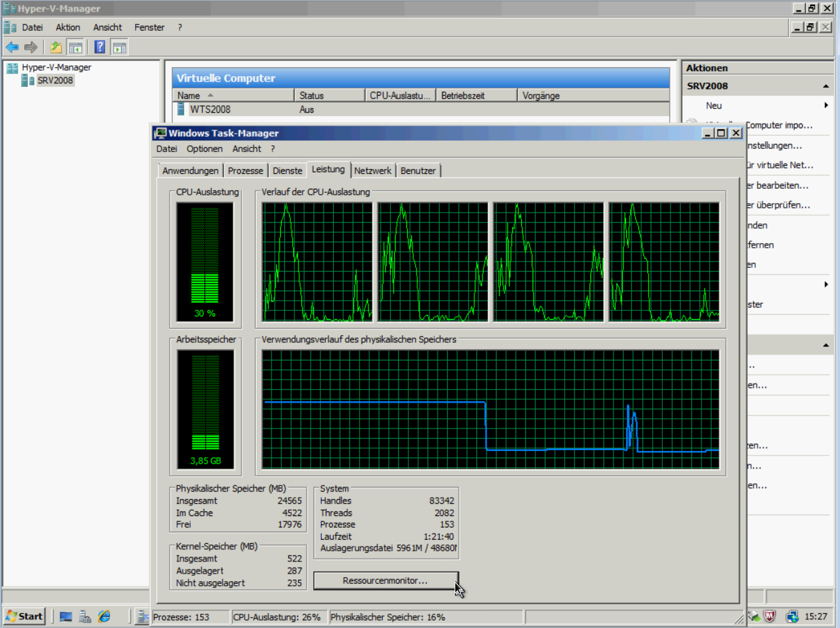Open Datei menu in Task-Manager
The width and height of the screenshot is (840, 628).
[166, 149]
